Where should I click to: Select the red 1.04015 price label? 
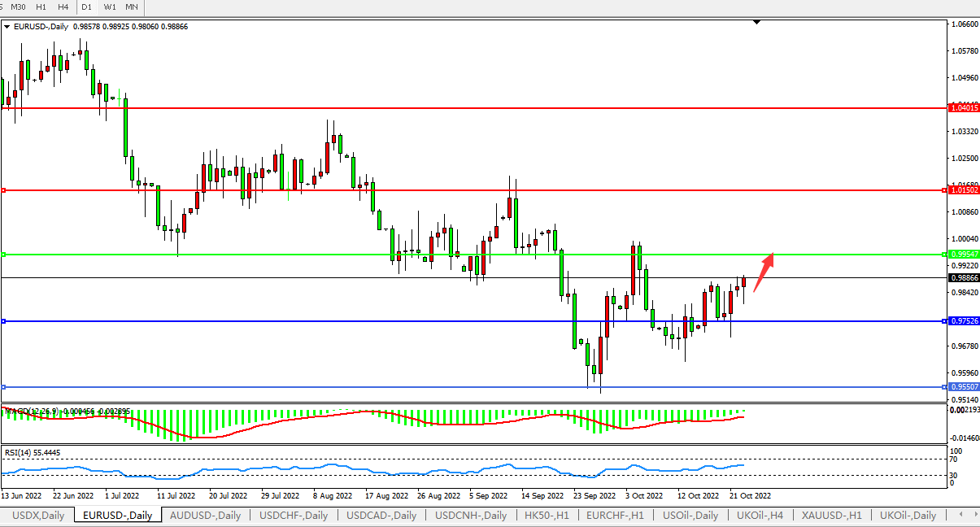(965, 107)
